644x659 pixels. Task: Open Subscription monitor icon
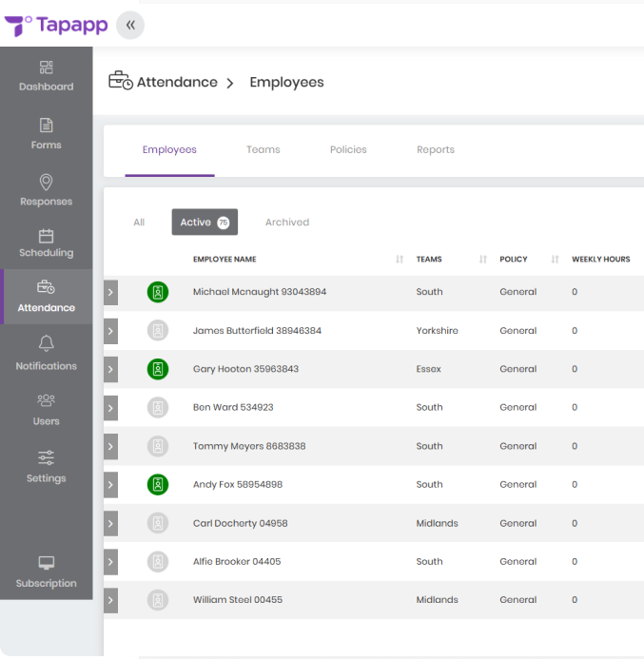46,563
